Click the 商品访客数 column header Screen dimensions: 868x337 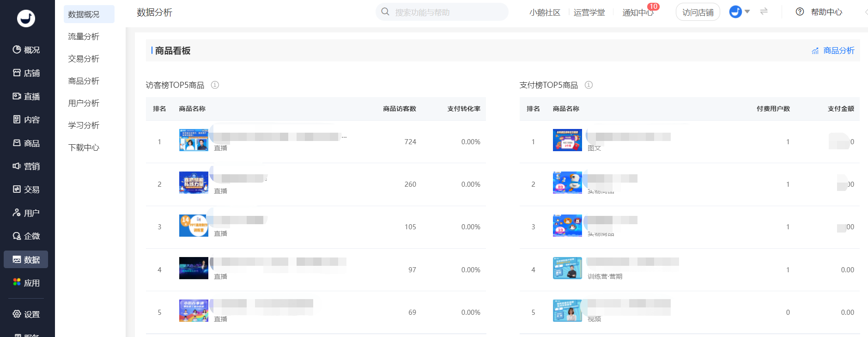click(400, 109)
